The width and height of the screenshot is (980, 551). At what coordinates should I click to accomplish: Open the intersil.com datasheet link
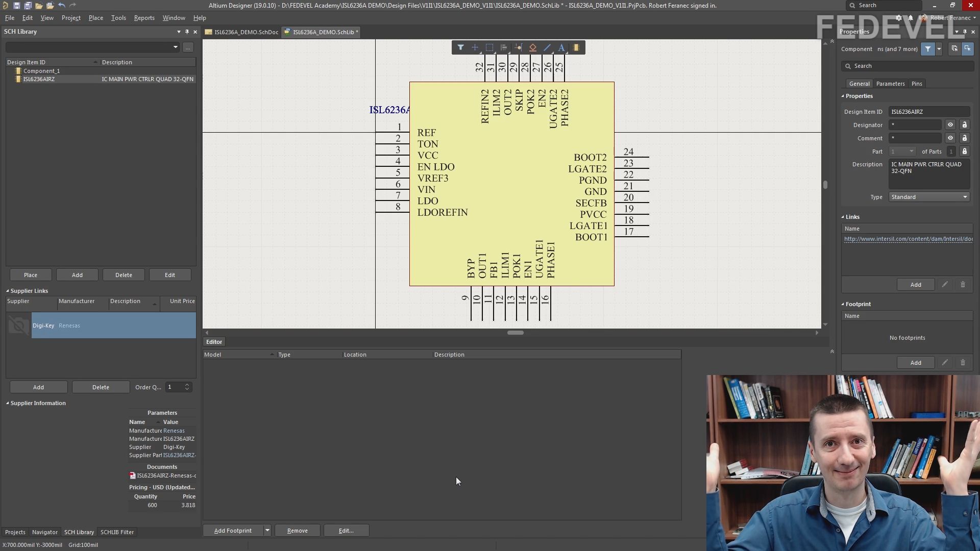(x=908, y=239)
